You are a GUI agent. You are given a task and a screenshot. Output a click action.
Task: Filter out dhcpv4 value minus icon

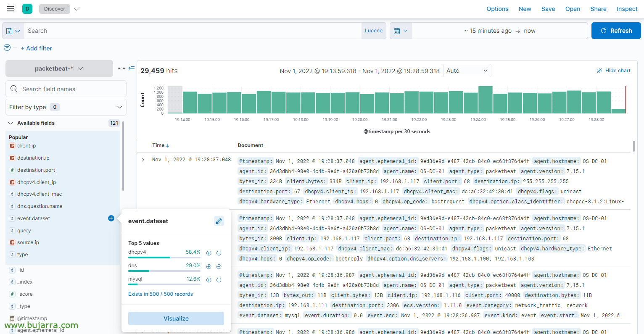(x=219, y=253)
